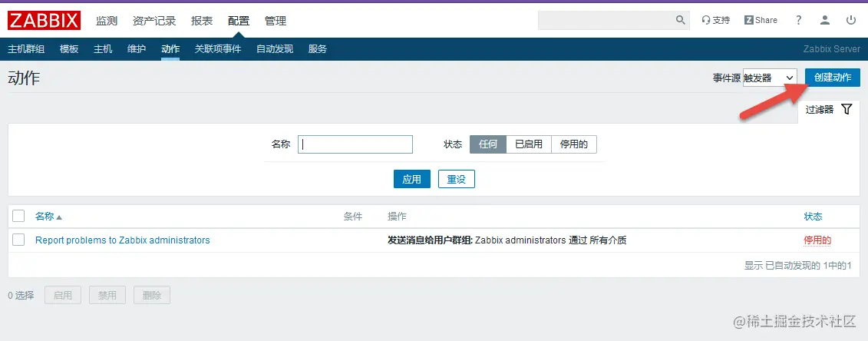The image size is (868, 341).
Task: Select 停用的 status option
Action: (x=574, y=144)
